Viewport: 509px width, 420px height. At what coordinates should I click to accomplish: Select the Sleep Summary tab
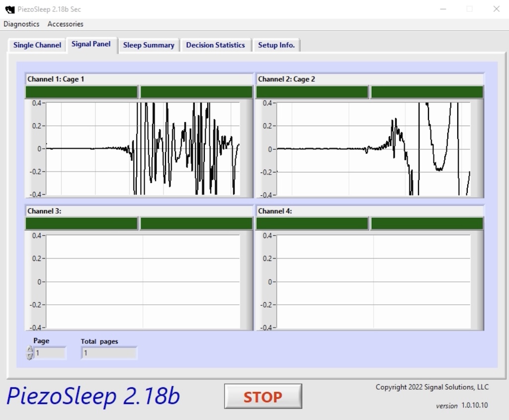click(149, 45)
